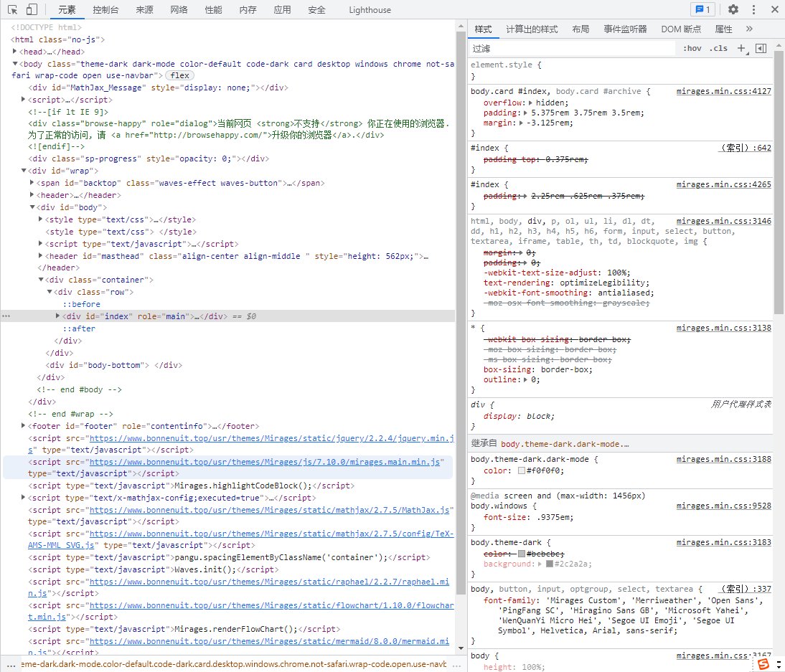Toggle the .cls class editor button
The width and height of the screenshot is (785, 672).
click(718, 48)
